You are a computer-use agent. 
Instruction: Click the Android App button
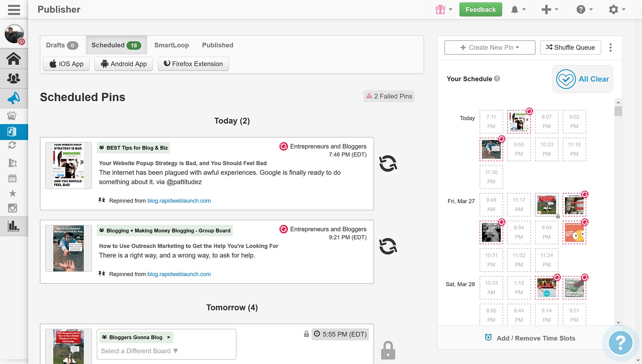pos(124,64)
